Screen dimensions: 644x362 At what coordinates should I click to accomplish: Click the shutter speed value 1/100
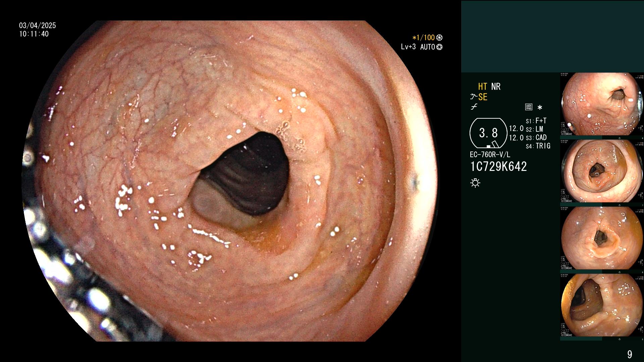tap(426, 38)
